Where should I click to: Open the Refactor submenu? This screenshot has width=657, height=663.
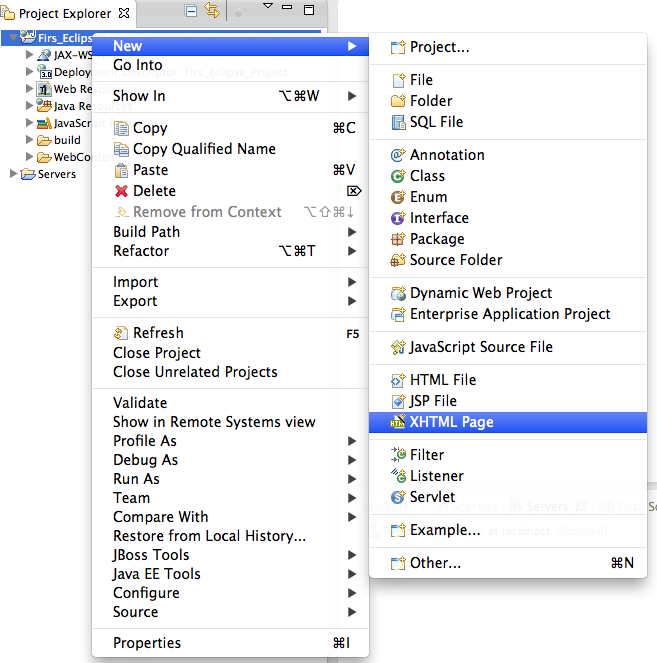(x=230, y=251)
